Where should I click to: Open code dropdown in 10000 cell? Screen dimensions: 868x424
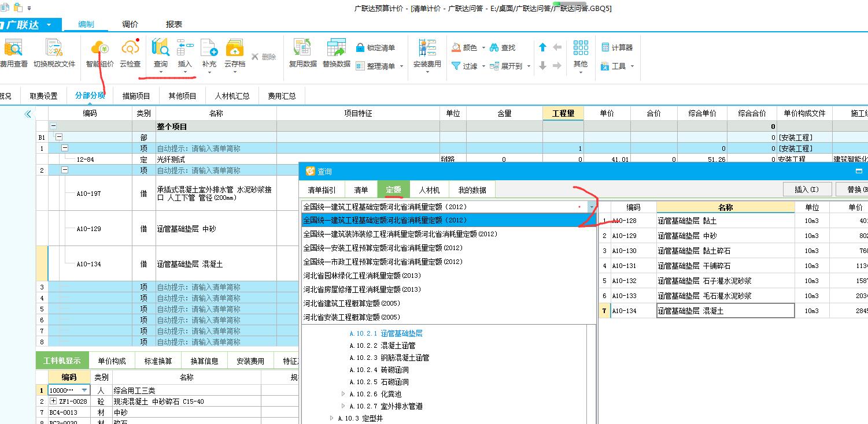[x=84, y=390]
